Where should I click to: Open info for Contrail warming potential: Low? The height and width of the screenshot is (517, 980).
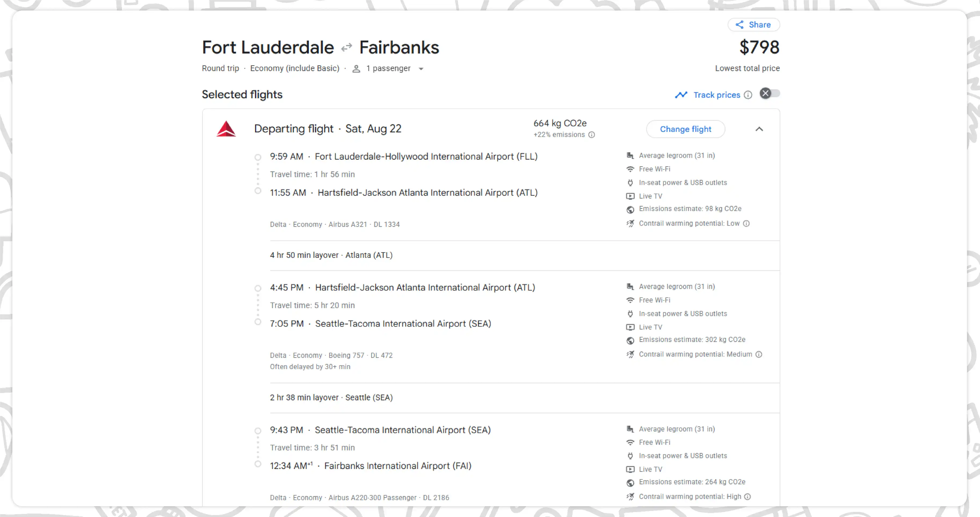tap(746, 224)
